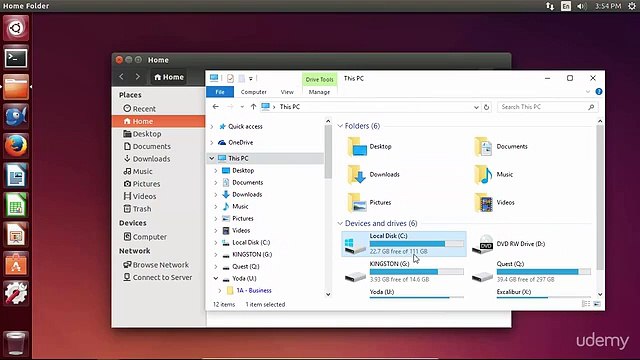The width and height of the screenshot is (640, 360).
Task: Click the refresh button beside address bar
Action: (x=486, y=107)
